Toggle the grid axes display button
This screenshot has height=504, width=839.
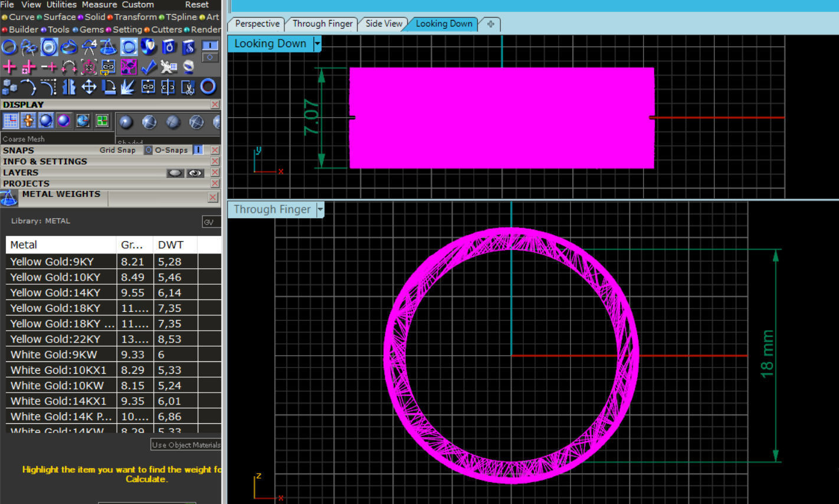pyautogui.click(x=11, y=121)
